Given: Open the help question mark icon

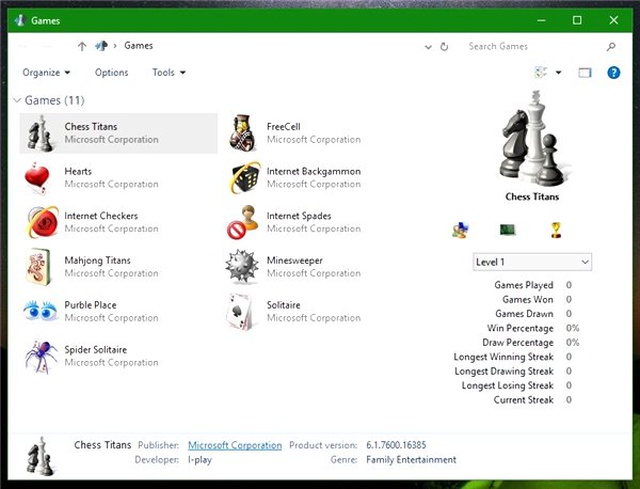Looking at the screenshot, I should coord(613,73).
